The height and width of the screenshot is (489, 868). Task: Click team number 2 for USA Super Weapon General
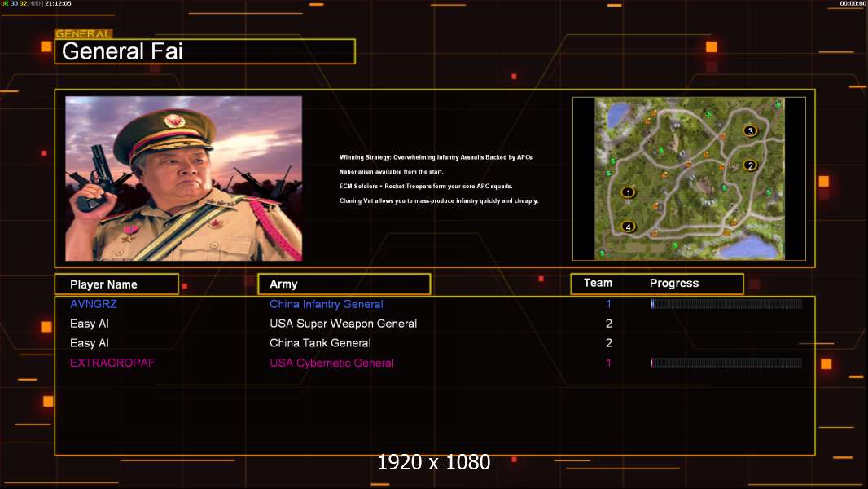[x=608, y=324]
